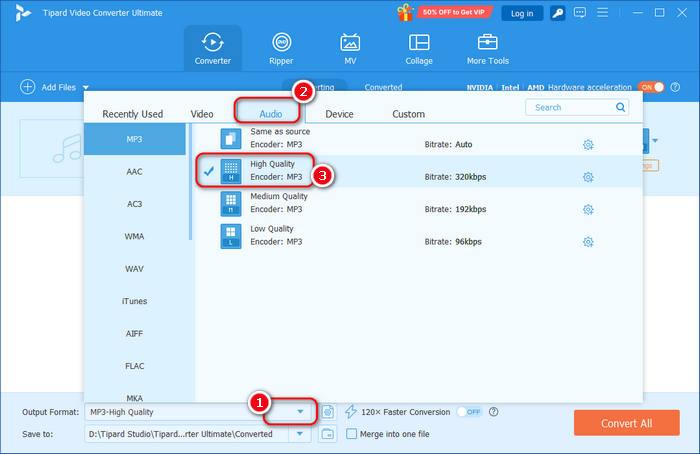Select Same as source Bitrate Auto text

coord(448,145)
